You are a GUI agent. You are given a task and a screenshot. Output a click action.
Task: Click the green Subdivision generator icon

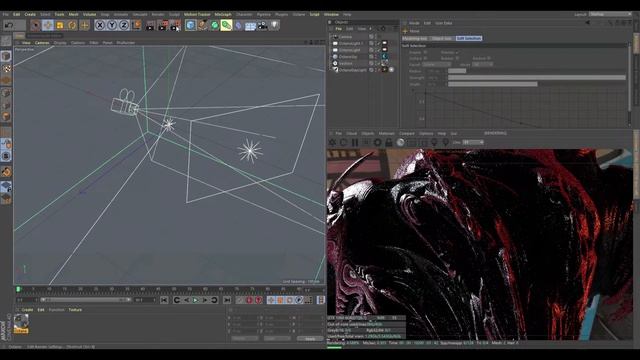pos(214,25)
